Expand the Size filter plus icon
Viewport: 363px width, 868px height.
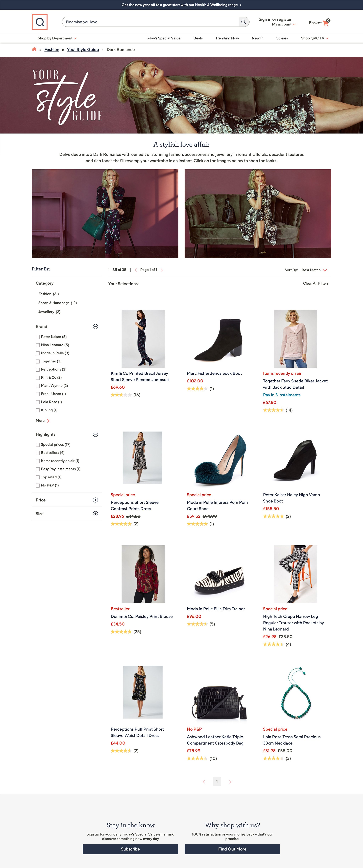[95, 513]
